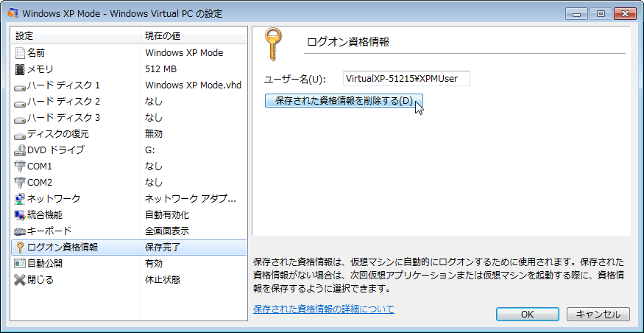Select the 自動公開 setting
This screenshot has width=644, height=333.
(129, 264)
